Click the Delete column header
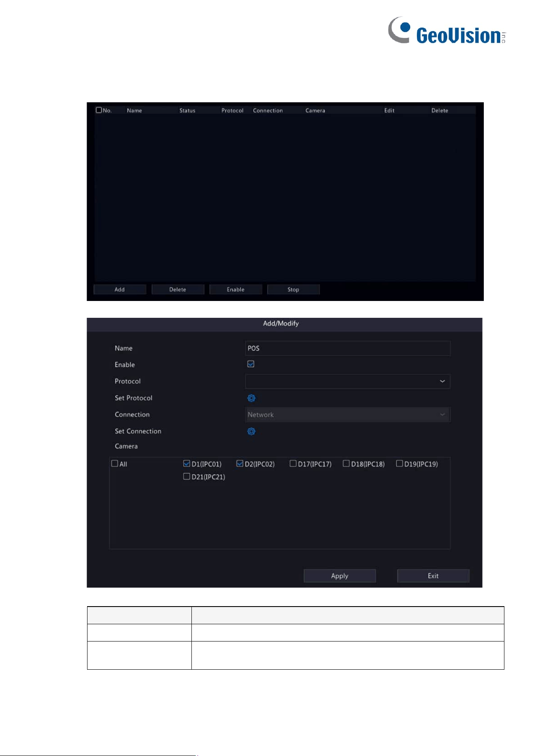557x756 pixels. tap(440, 111)
